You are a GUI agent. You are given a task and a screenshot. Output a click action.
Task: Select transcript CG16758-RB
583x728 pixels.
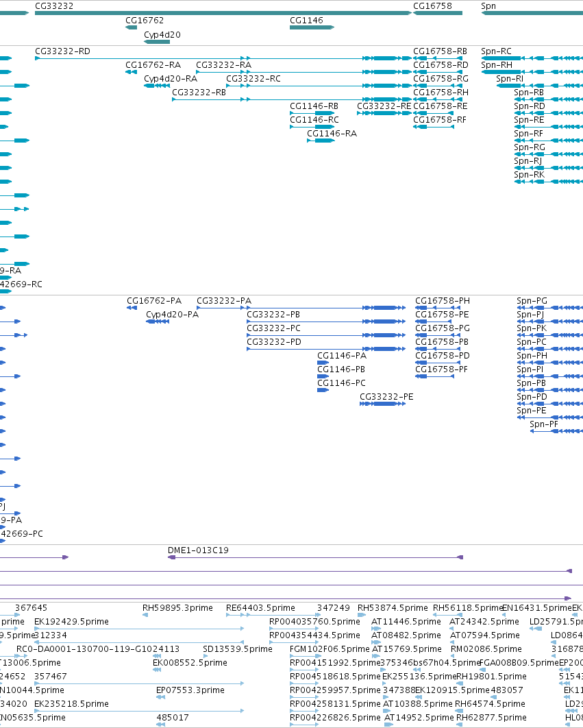pyautogui.click(x=440, y=51)
